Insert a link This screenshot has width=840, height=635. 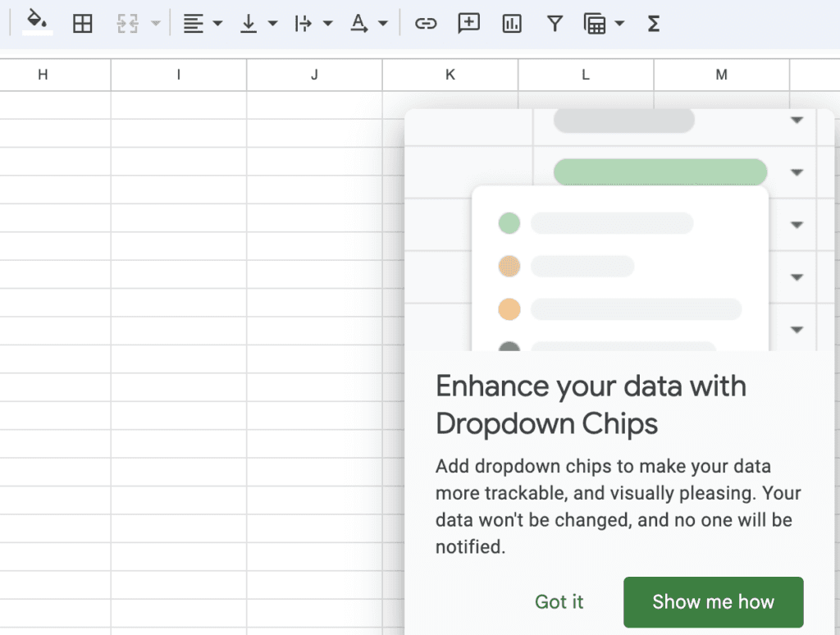point(426,23)
